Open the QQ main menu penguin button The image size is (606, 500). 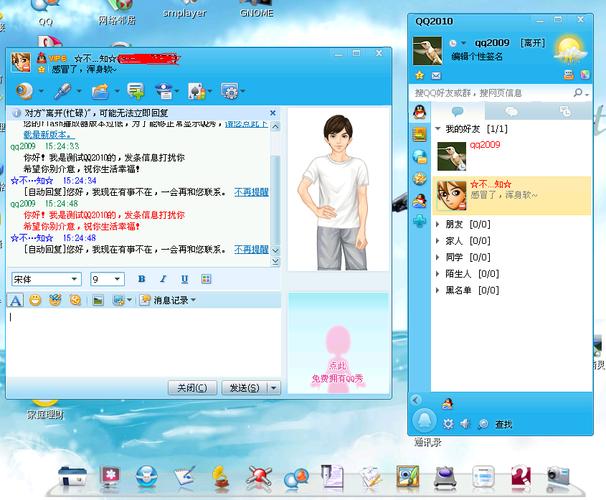coord(425,420)
